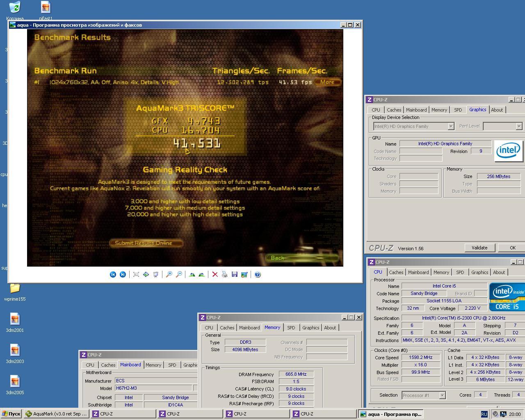
Task: Open Memory tab in Mainboard CPU-Z window
Action: pyautogui.click(x=153, y=365)
